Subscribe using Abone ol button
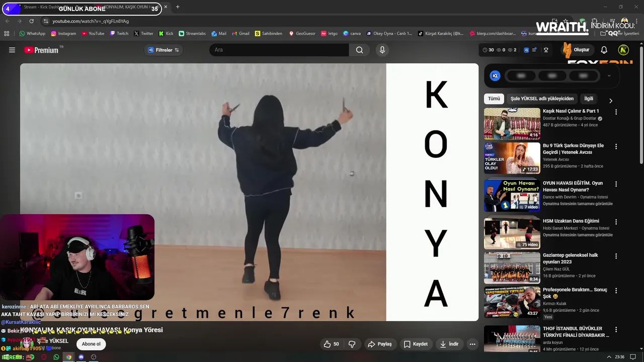This screenshot has width=644, height=362. coord(91,344)
